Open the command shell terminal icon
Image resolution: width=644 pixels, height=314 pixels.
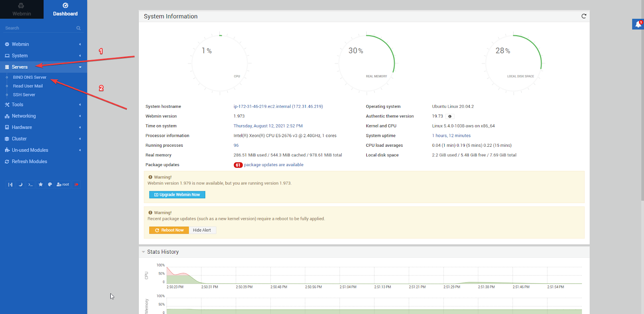coord(31,185)
